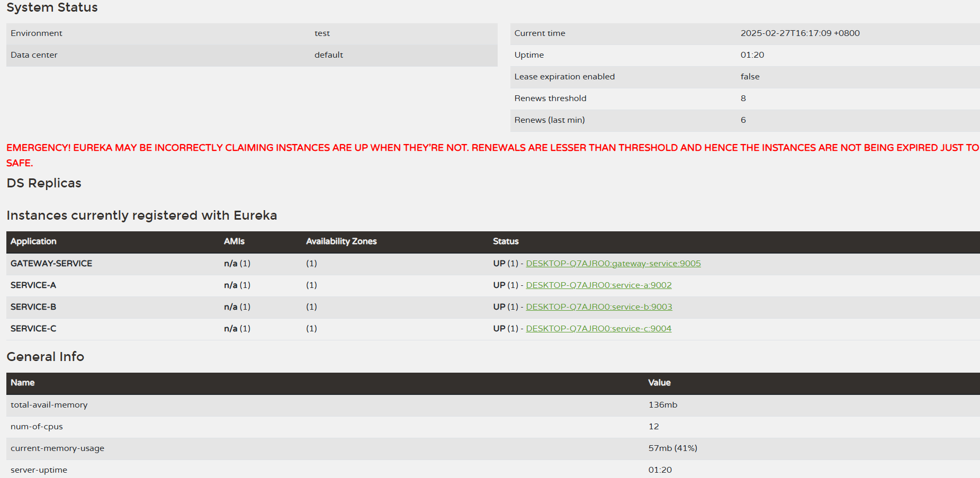Click the Renews threshold value 8
Viewport: 980px width, 478px height.
pos(743,98)
